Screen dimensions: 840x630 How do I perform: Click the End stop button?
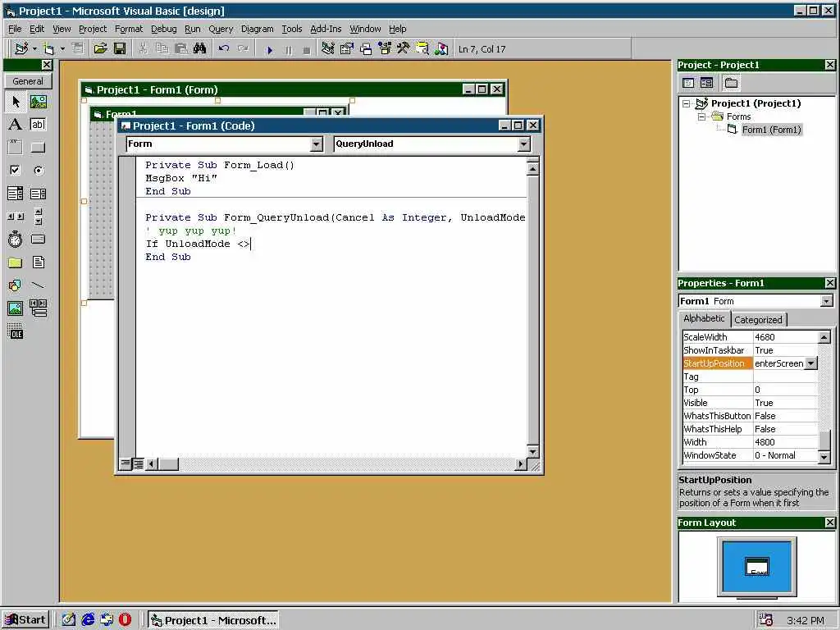click(x=307, y=49)
